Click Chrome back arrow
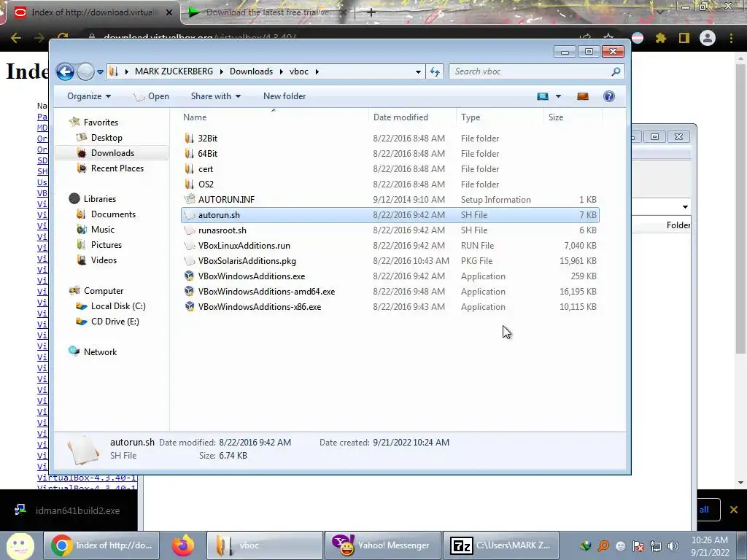 tap(16, 38)
